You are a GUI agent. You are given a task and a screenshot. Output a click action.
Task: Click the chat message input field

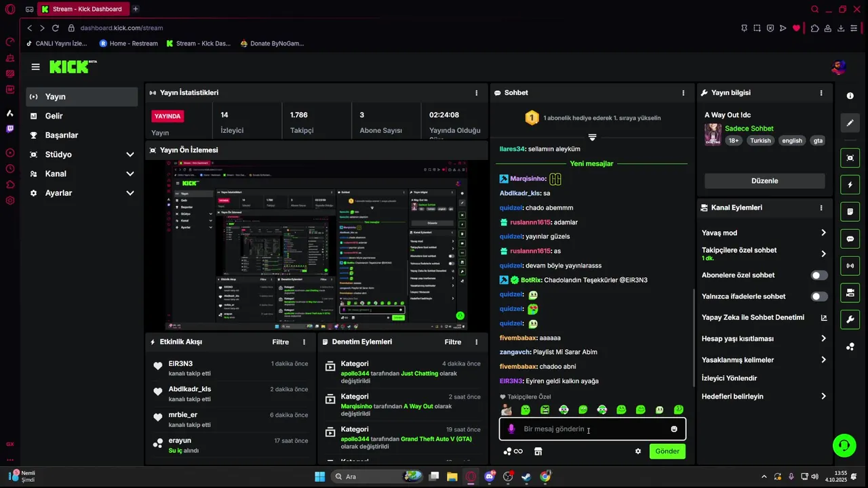(x=592, y=429)
